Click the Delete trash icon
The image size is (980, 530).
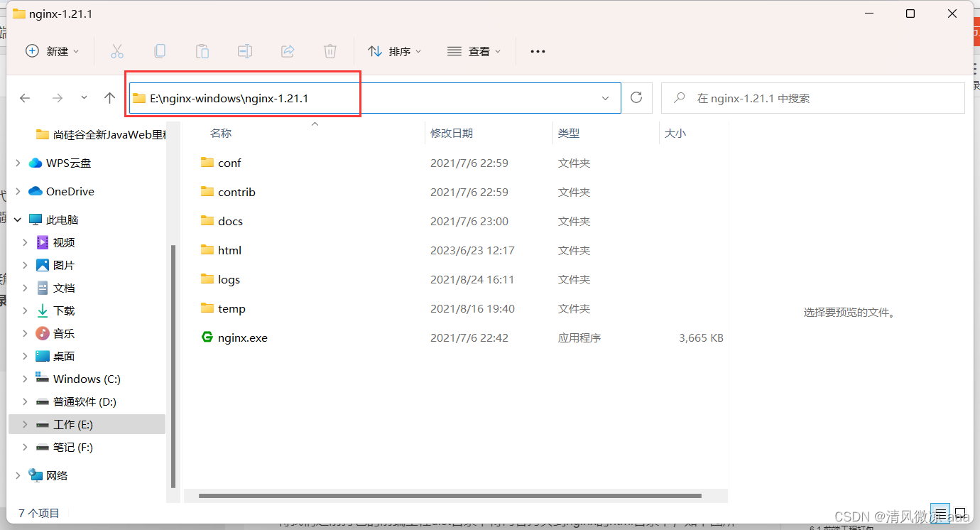pos(330,51)
